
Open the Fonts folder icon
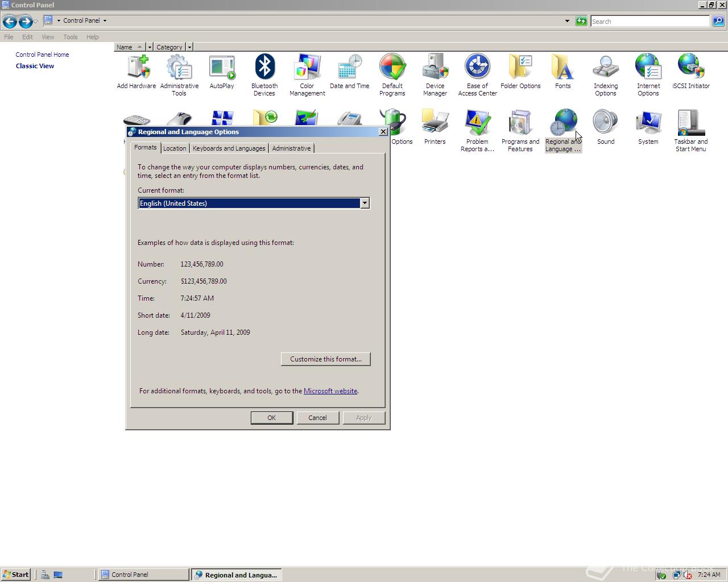point(563,72)
